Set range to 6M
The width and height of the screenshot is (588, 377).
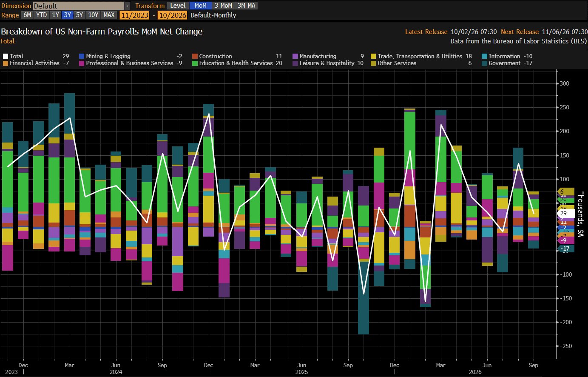(27, 15)
